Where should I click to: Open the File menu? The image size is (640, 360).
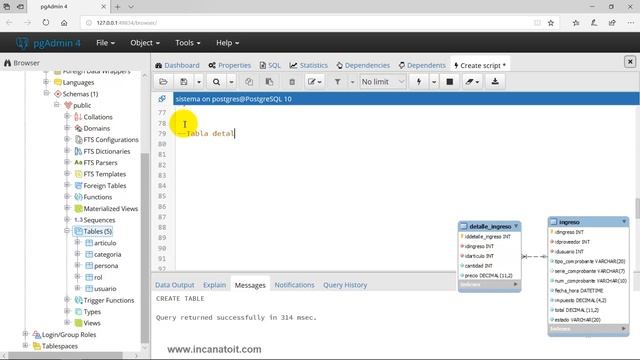(105, 43)
